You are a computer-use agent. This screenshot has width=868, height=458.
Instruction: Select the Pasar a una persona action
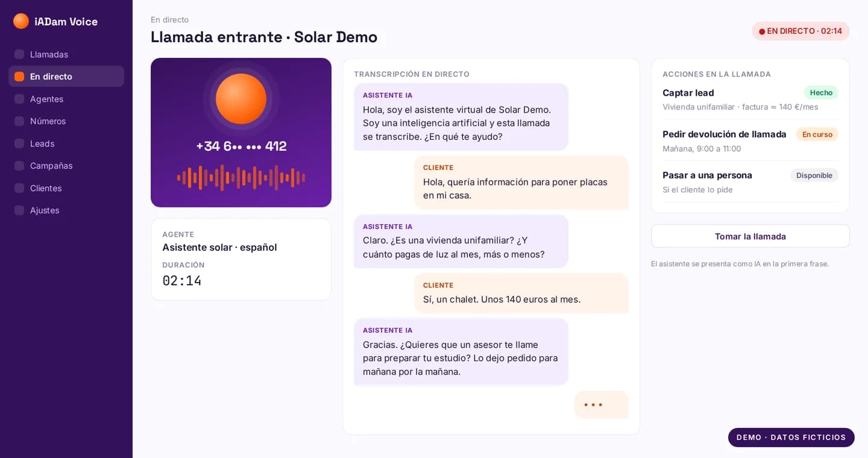[x=708, y=175]
